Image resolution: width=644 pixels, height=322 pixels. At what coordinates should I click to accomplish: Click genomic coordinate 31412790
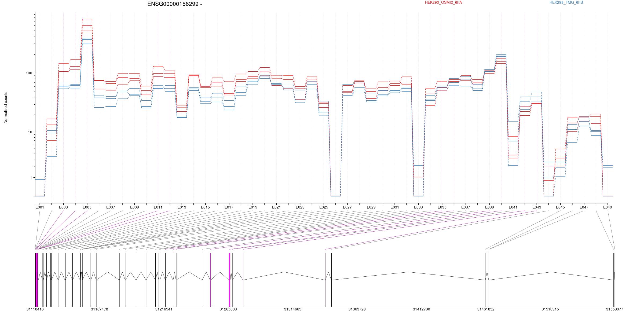pyautogui.click(x=421, y=309)
